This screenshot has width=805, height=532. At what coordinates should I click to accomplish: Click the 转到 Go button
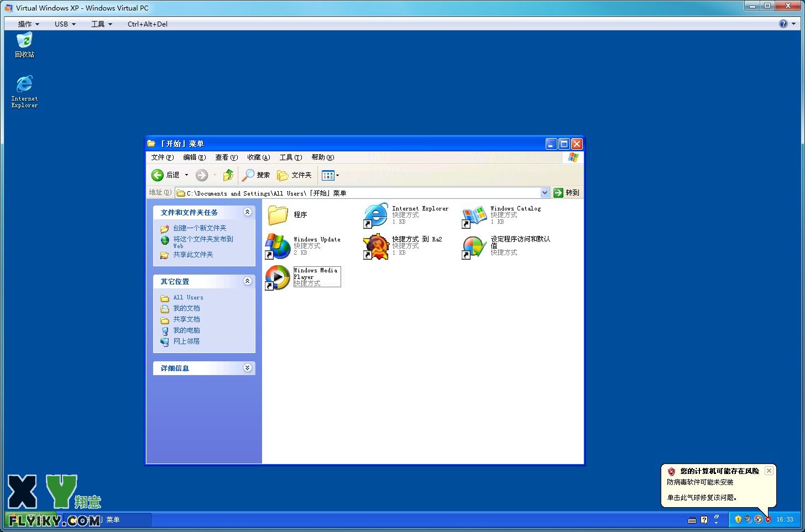pos(567,193)
